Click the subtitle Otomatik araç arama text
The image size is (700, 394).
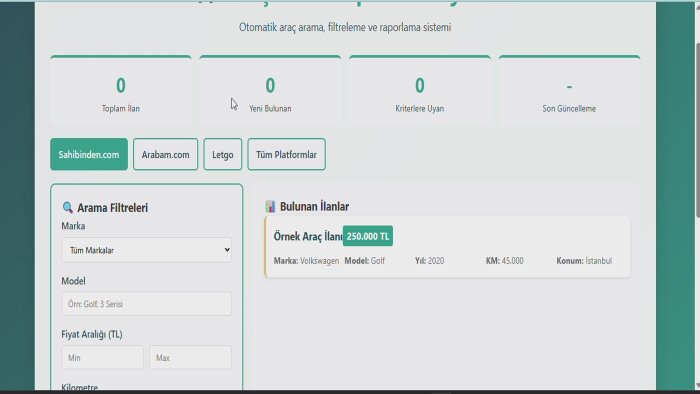click(x=345, y=27)
